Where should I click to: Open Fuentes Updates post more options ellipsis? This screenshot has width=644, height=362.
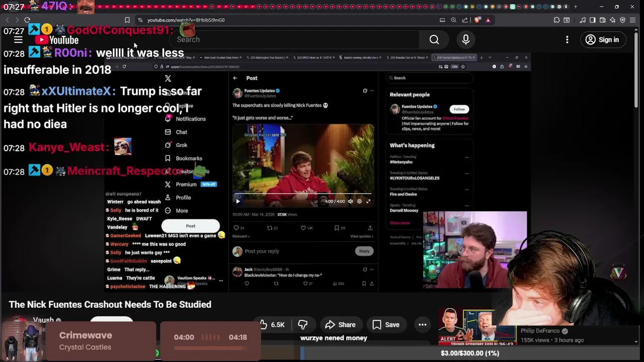[372, 91]
